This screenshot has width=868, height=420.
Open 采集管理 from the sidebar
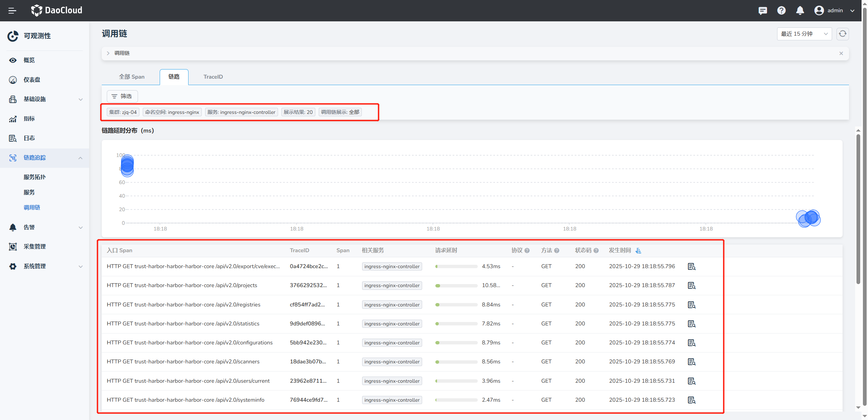35,246
